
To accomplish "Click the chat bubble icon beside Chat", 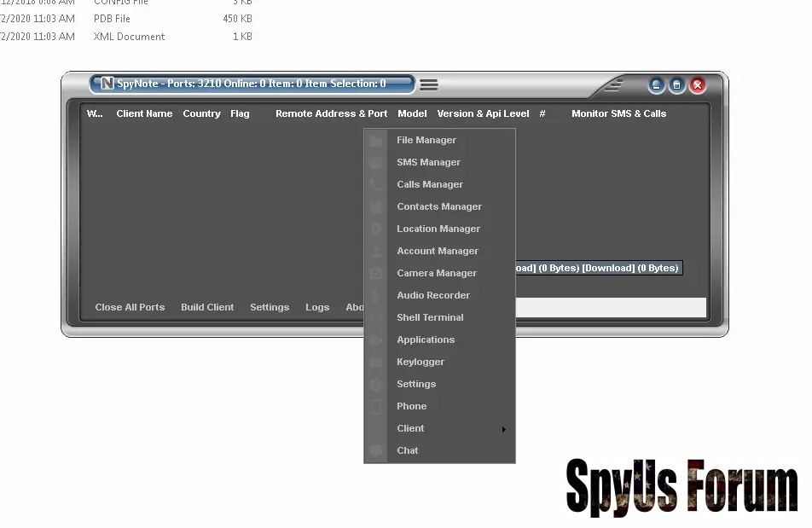I will coord(376,451).
